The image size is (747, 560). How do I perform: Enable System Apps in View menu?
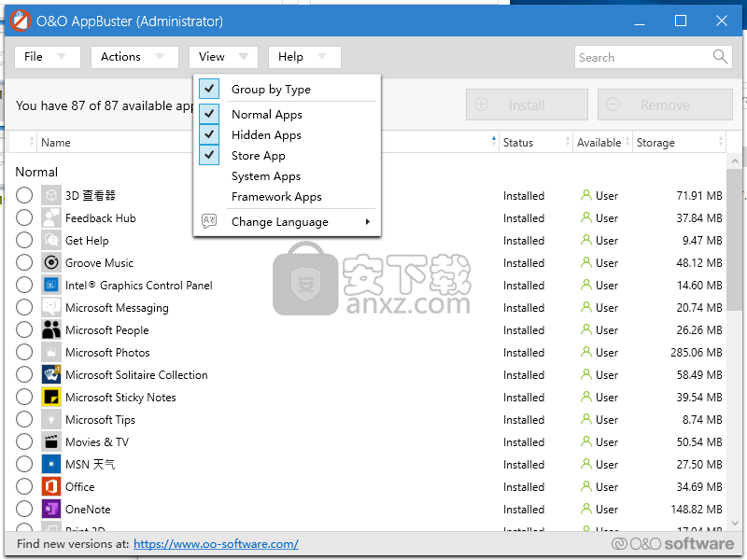click(x=266, y=176)
